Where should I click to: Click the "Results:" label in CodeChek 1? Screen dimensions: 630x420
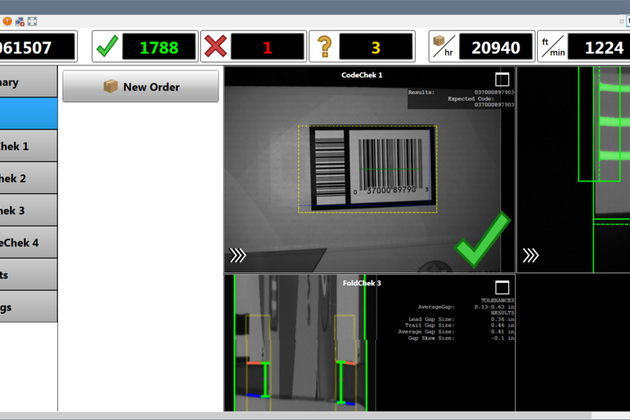[x=421, y=92]
